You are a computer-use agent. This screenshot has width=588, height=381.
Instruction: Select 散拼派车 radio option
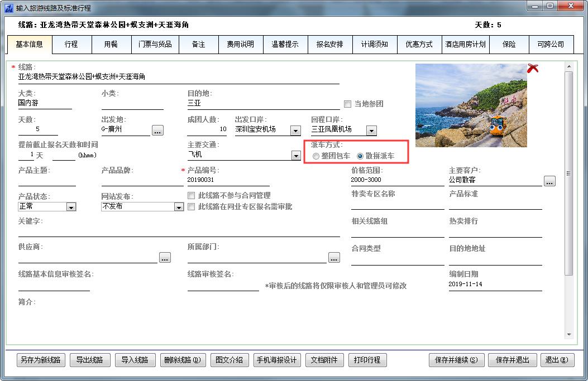(x=360, y=156)
